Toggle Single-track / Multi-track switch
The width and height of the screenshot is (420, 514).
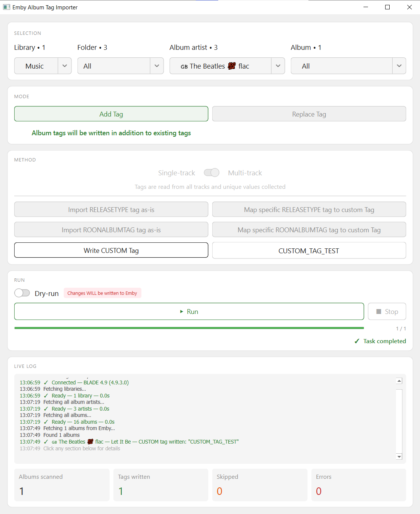point(211,173)
